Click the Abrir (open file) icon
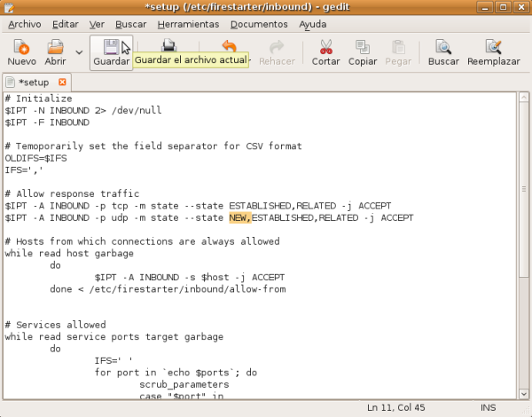Viewport: 532px width, 417px height. [55, 47]
